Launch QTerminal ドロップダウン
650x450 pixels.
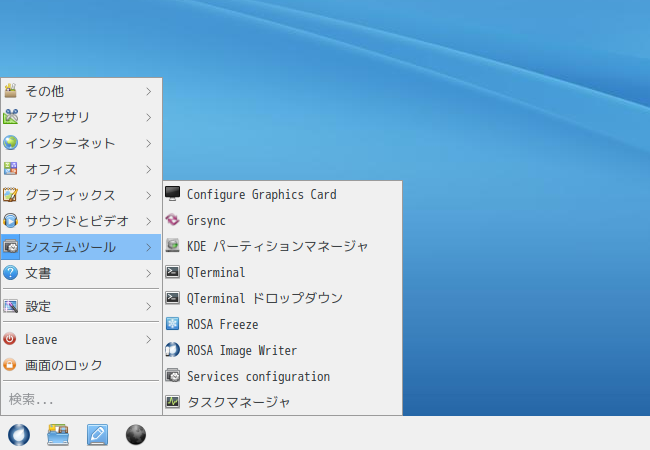tap(264, 298)
